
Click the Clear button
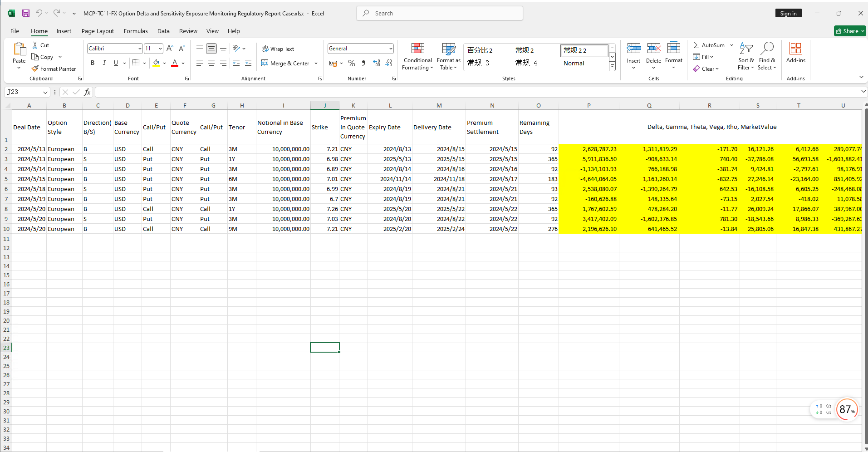click(706, 69)
